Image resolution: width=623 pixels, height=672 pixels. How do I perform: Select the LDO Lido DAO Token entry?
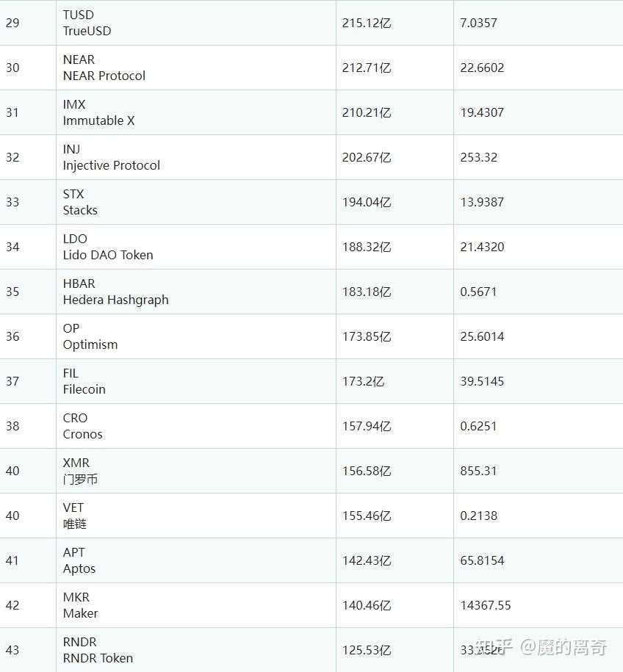click(108, 247)
